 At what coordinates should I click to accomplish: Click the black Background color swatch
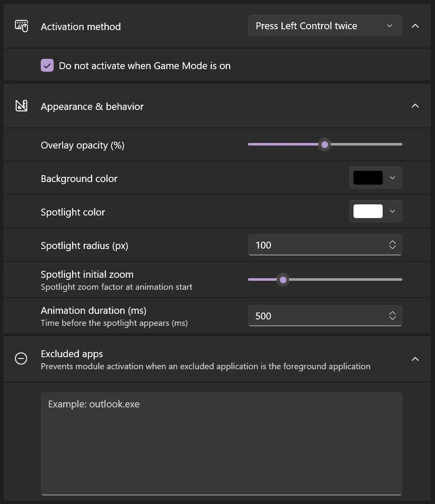coord(368,178)
